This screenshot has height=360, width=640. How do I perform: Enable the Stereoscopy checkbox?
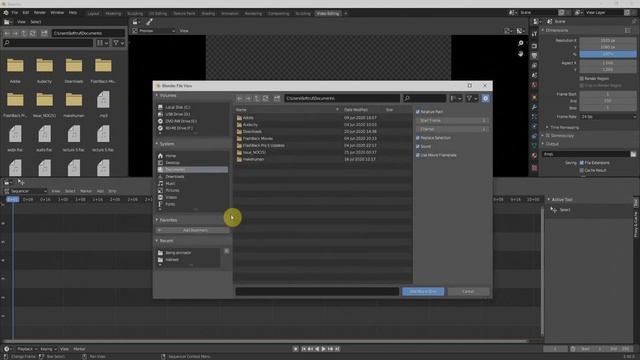point(548,136)
